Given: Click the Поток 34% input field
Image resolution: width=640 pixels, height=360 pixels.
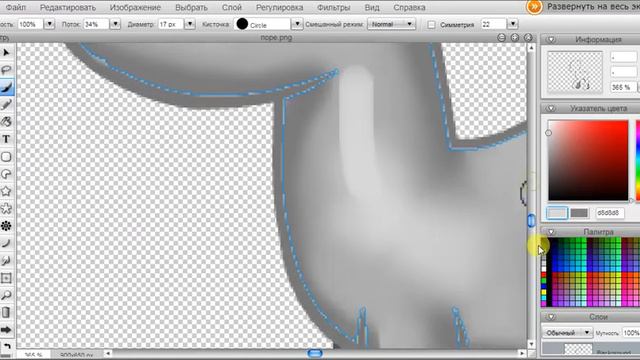Looking at the screenshot, I should [x=96, y=24].
